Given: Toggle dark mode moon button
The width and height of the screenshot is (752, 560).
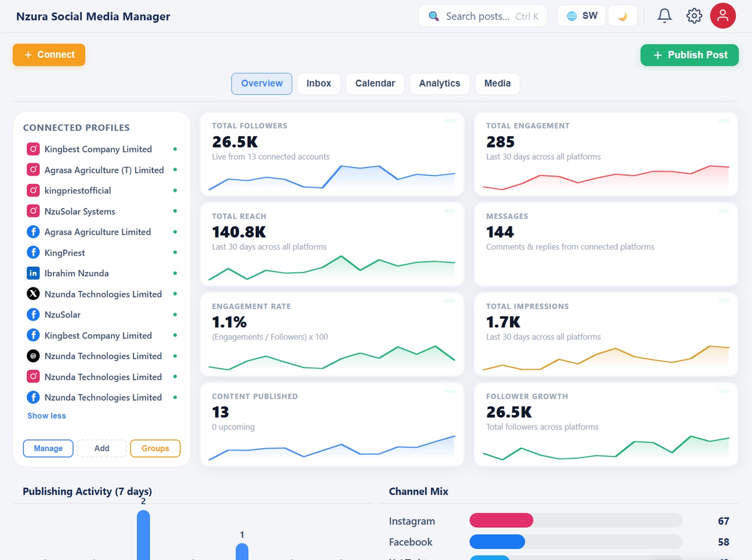Looking at the screenshot, I should (x=623, y=16).
